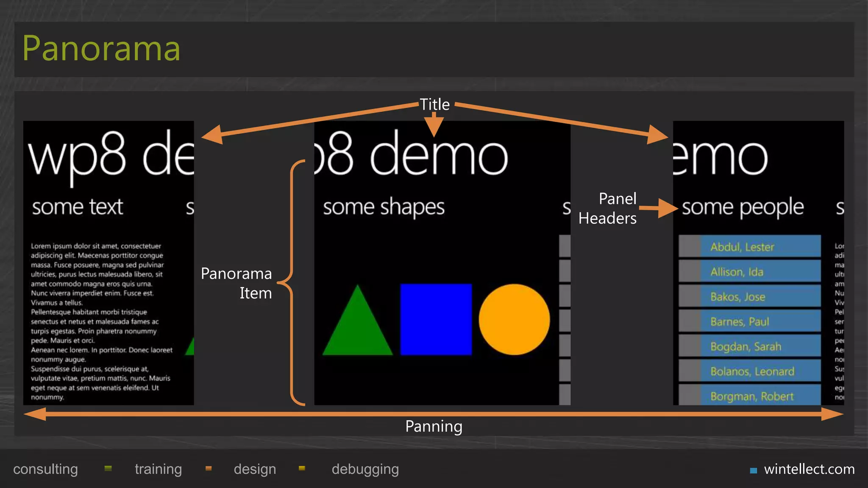Click the yellow bullet before debugging

click(302, 469)
